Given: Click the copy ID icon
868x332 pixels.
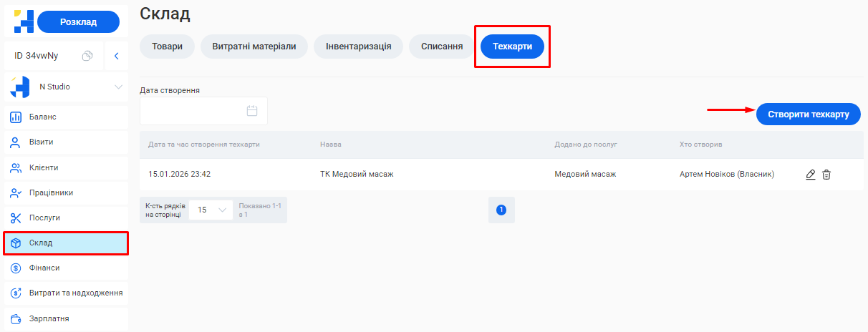Looking at the screenshot, I should (x=87, y=56).
